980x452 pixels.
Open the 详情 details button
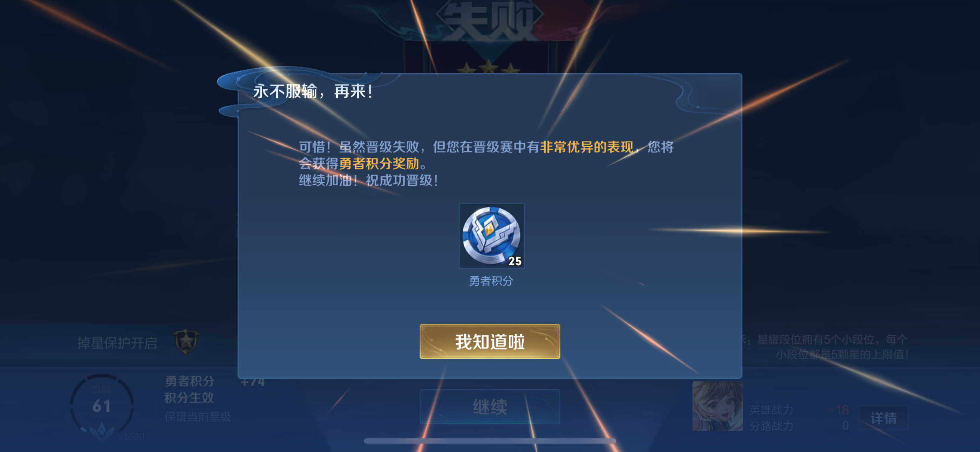pos(883,418)
